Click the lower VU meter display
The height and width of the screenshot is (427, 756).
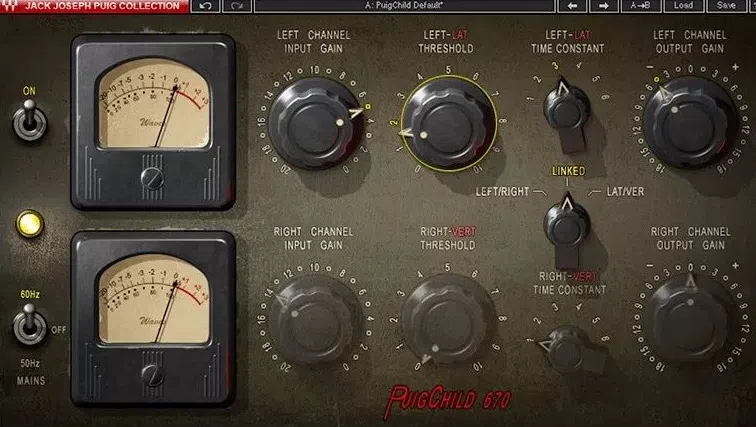click(x=154, y=299)
